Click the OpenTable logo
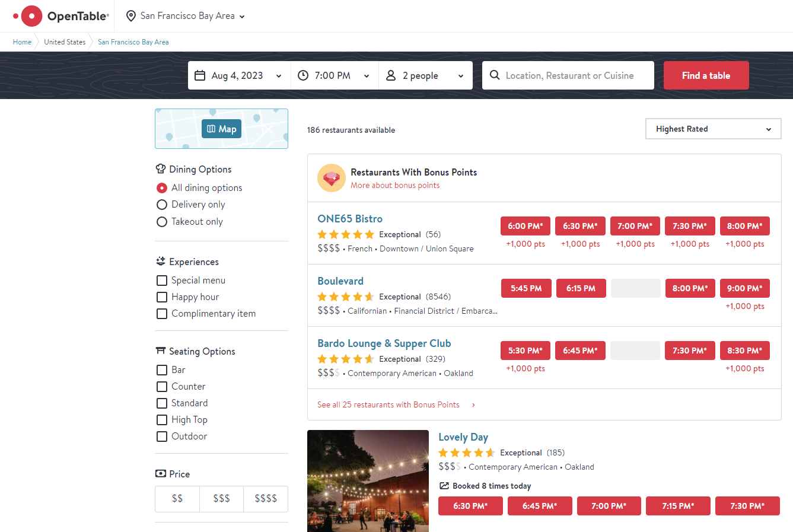This screenshot has width=793, height=532. (61, 16)
